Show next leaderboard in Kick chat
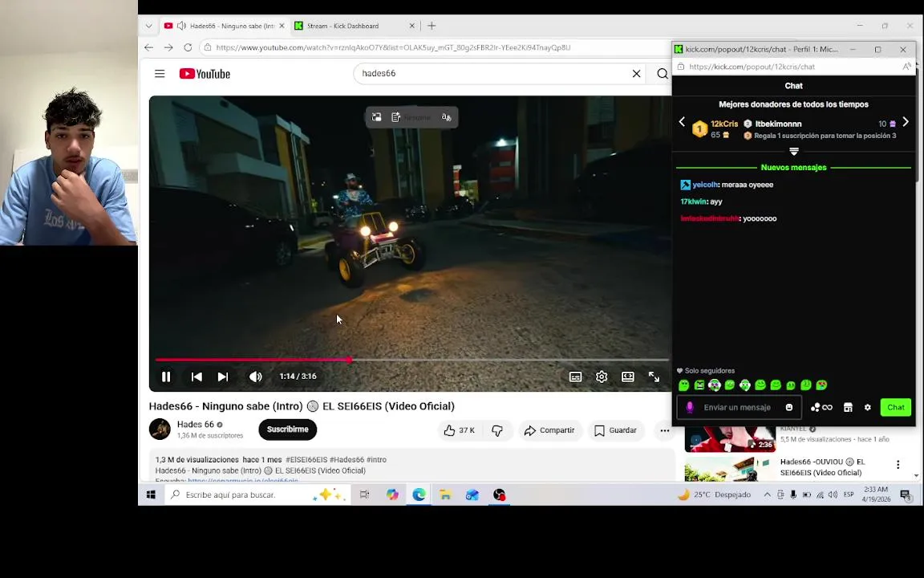The image size is (924, 578). pyautogui.click(x=906, y=121)
